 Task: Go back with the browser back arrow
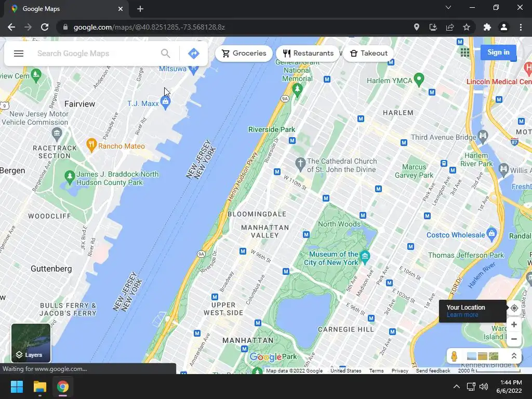point(11,27)
